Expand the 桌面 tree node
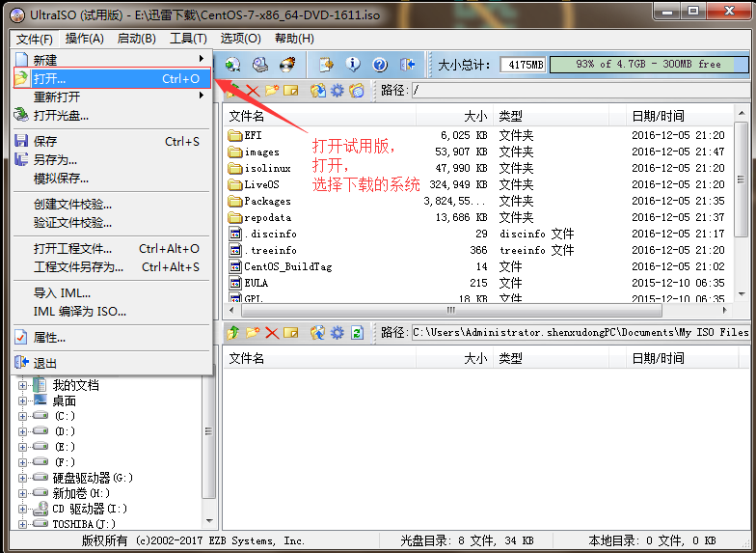 (22, 401)
